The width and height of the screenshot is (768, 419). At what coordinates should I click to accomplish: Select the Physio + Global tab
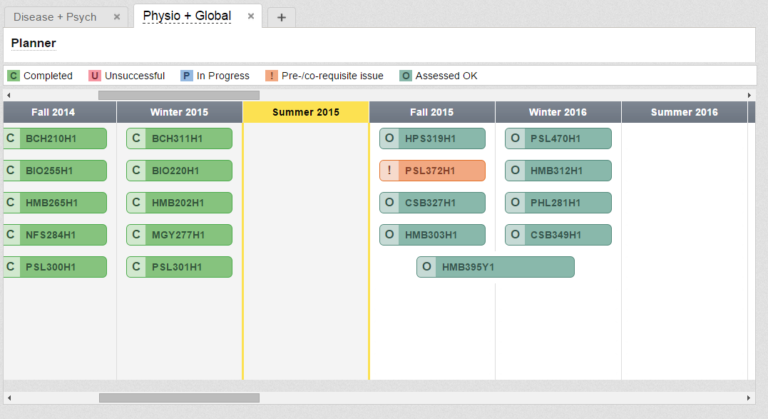click(187, 16)
